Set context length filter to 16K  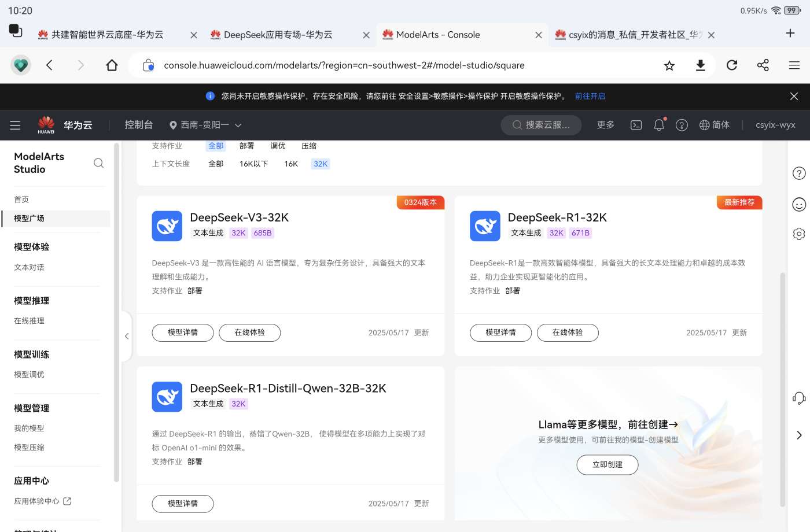(x=291, y=164)
